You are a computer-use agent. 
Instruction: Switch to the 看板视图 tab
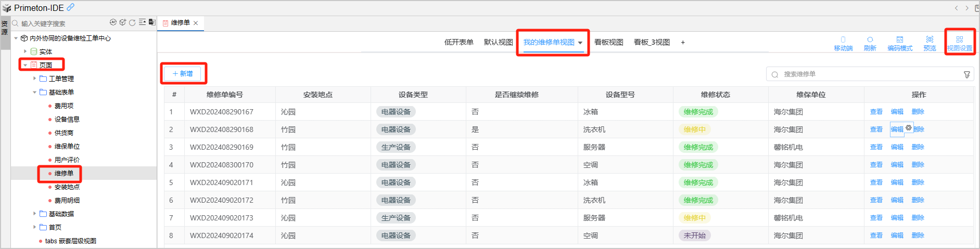pyautogui.click(x=608, y=42)
